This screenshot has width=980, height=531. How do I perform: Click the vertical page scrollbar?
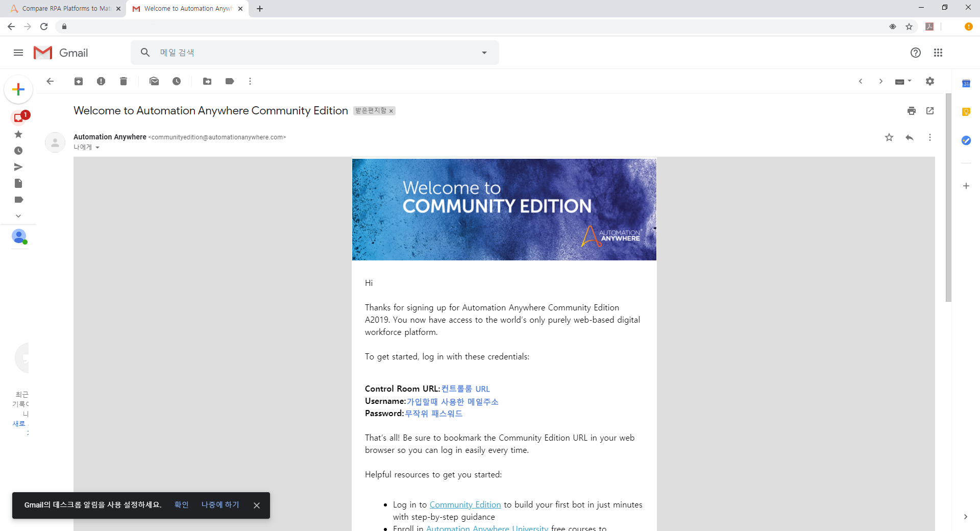(948, 198)
